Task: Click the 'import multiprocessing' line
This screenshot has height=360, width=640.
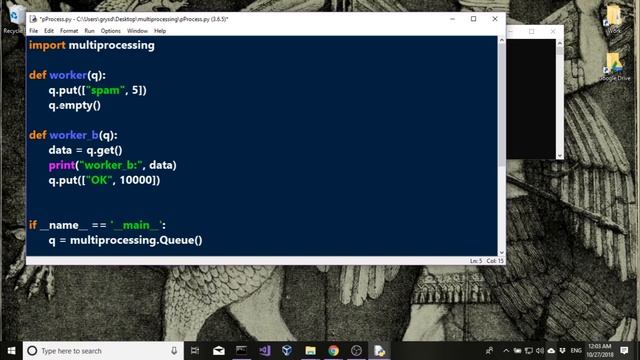Action: (x=92, y=45)
